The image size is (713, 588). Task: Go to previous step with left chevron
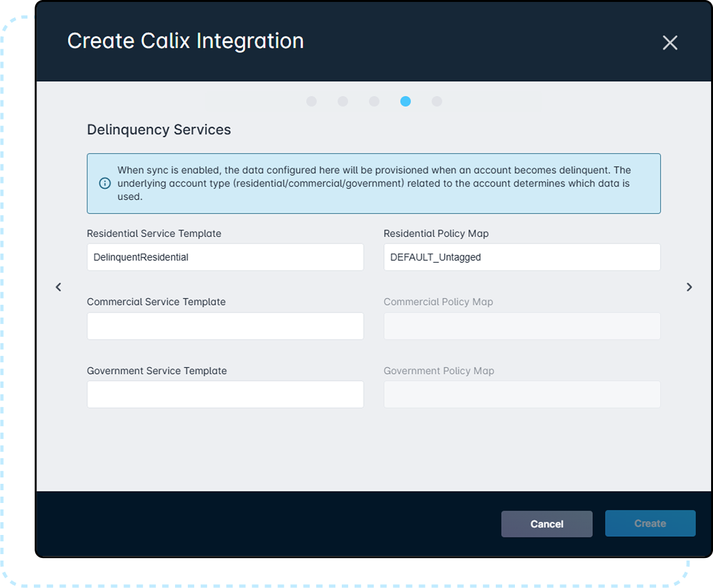click(x=58, y=287)
